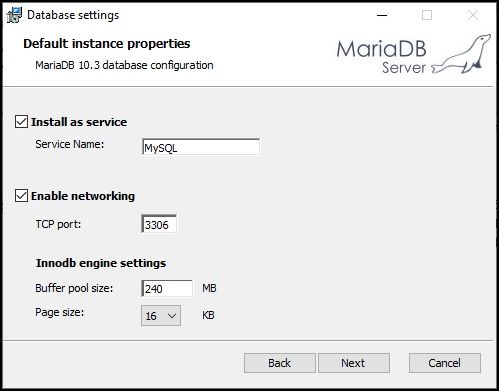
Task: Click the Buffer pool size field
Action: tap(167, 288)
